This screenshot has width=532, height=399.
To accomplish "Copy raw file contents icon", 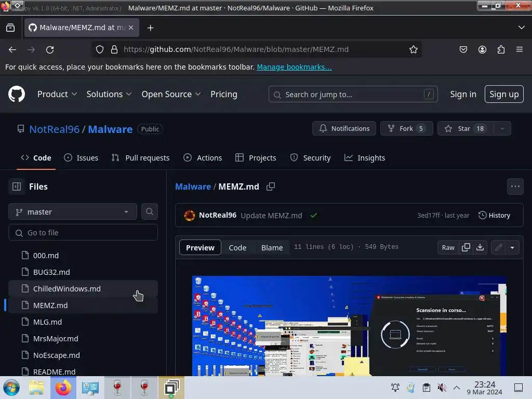I will pyautogui.click(x=466, y=248).
